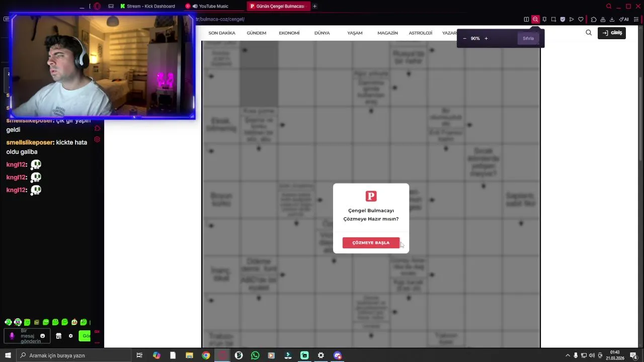This screenshot has width=644, height=362.
Task: Open the DÜNYA section
Action: point(322,33)
